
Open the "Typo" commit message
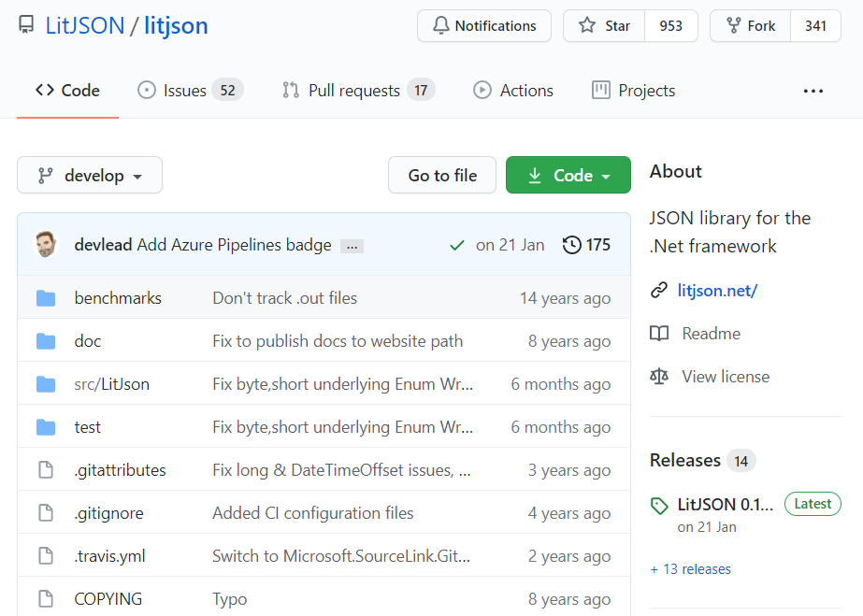click(x=229, y=599)
